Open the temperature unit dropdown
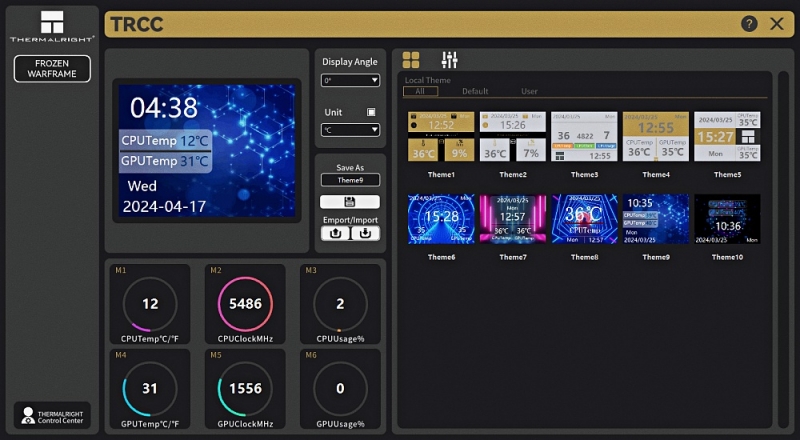The height and width of the screenshot is (440, 800). [x=350, y=130]
